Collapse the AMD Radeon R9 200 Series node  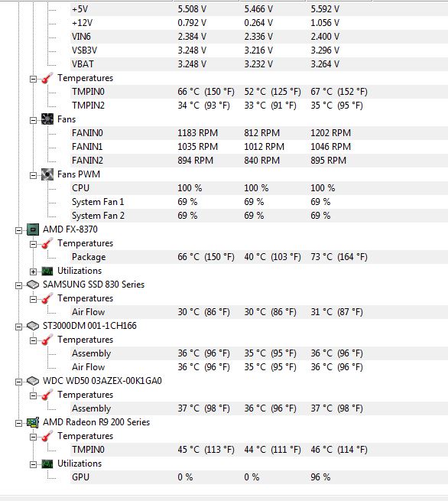18,423
